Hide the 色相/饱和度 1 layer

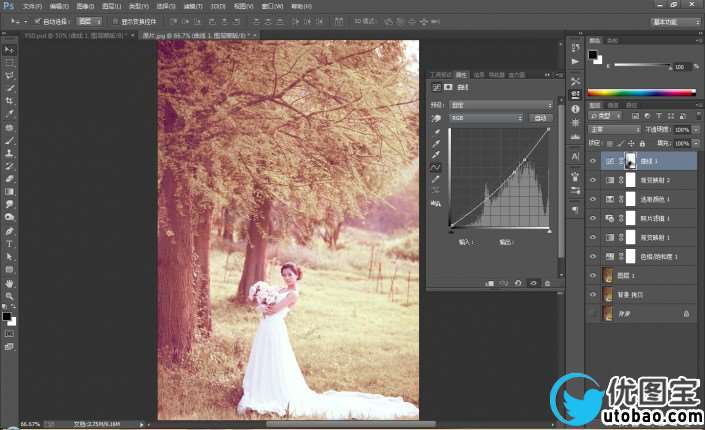click(593, 256)
